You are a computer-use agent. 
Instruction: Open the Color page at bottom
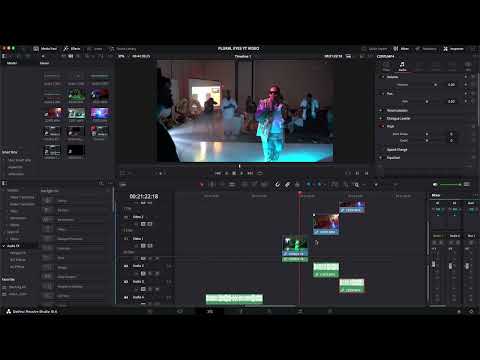(x=270, y=311)
